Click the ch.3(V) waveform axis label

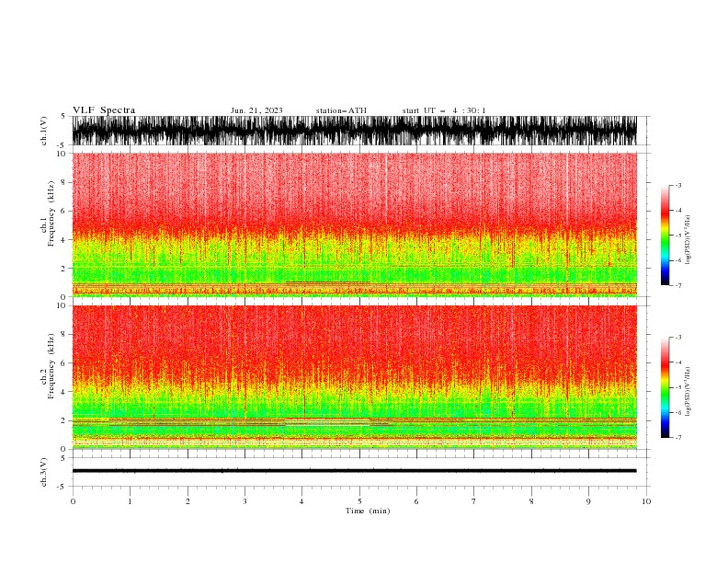pyautogui.click(x=44, y=472)
